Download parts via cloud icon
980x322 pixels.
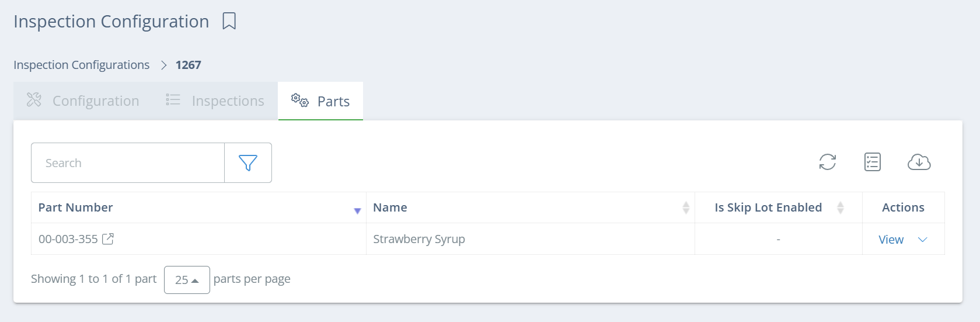[x=919, y=162]
